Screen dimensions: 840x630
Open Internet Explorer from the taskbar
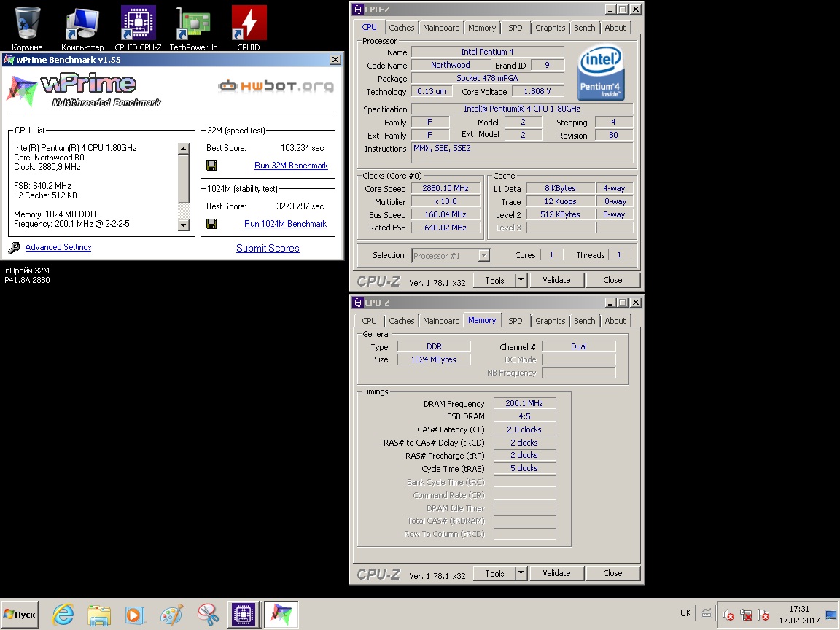[63, 615]
